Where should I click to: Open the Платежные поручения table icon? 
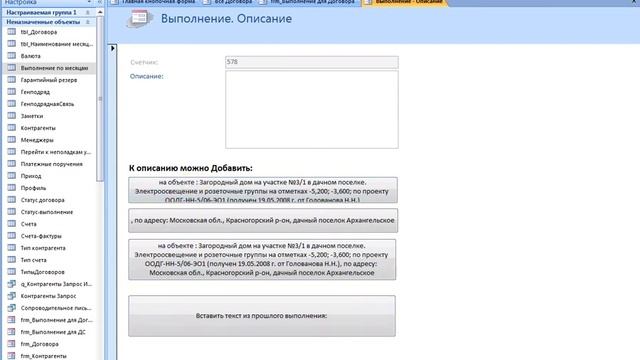click(x=12, y=164)
